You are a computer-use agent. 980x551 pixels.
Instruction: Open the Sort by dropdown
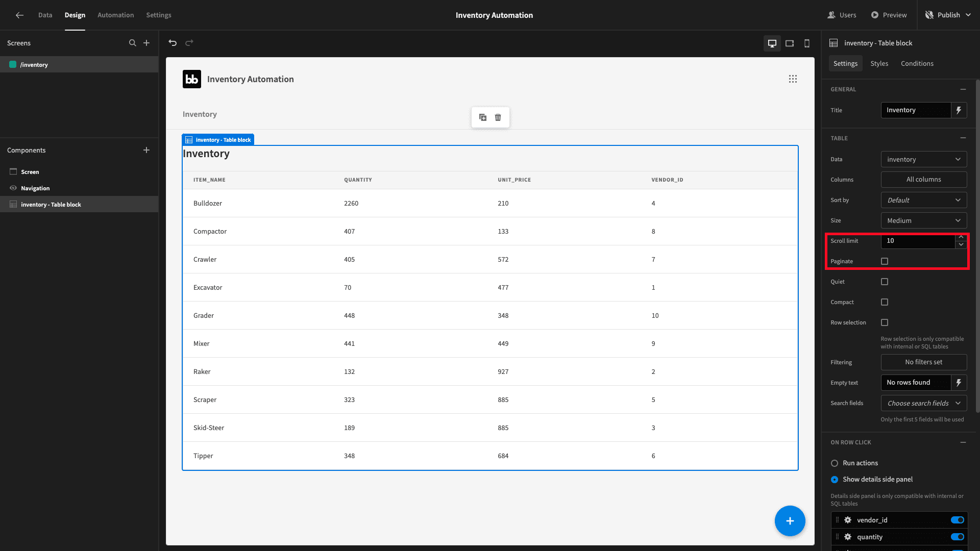pyautogui.click(x=924, y=201)
